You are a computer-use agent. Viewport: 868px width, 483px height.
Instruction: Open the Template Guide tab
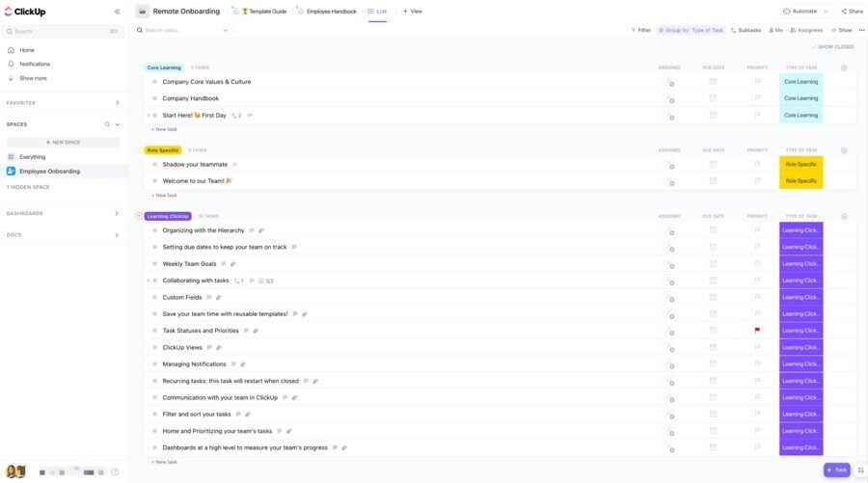pyautogui.click(x=264, y=12)
